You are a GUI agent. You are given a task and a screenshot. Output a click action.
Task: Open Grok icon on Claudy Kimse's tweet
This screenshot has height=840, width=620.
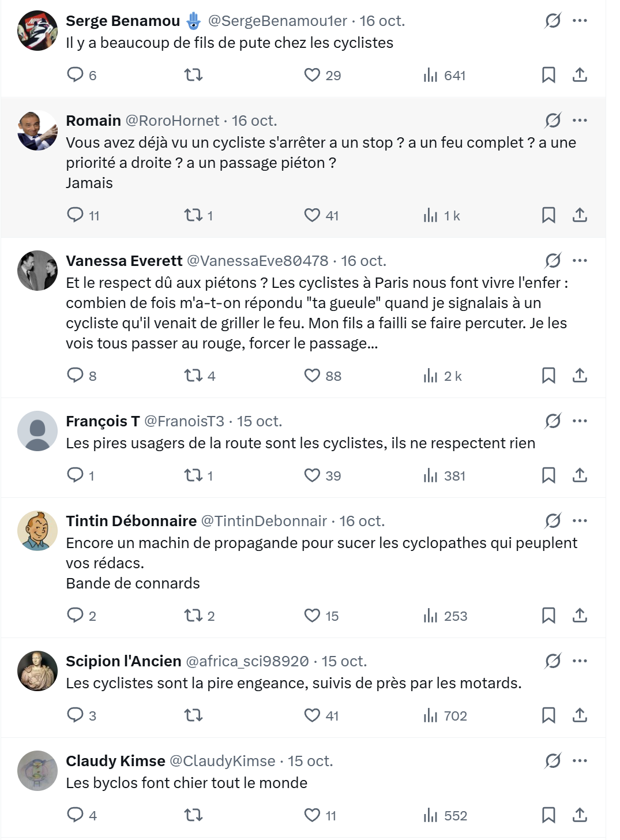[553, 761]
